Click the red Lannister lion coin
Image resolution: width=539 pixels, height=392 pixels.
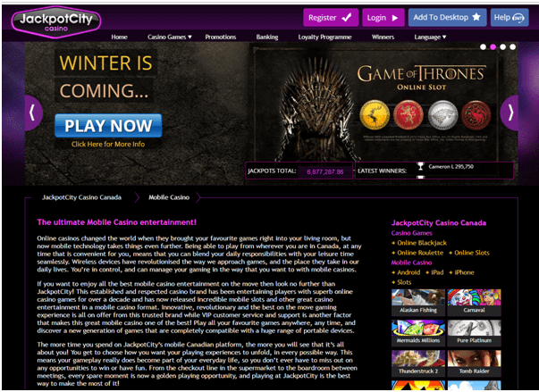408,115
